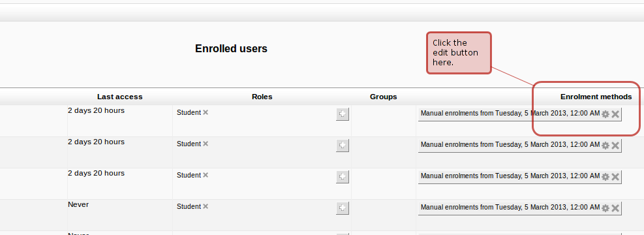
Task: Remove Student role in the second row
Action: click(206, 144)
